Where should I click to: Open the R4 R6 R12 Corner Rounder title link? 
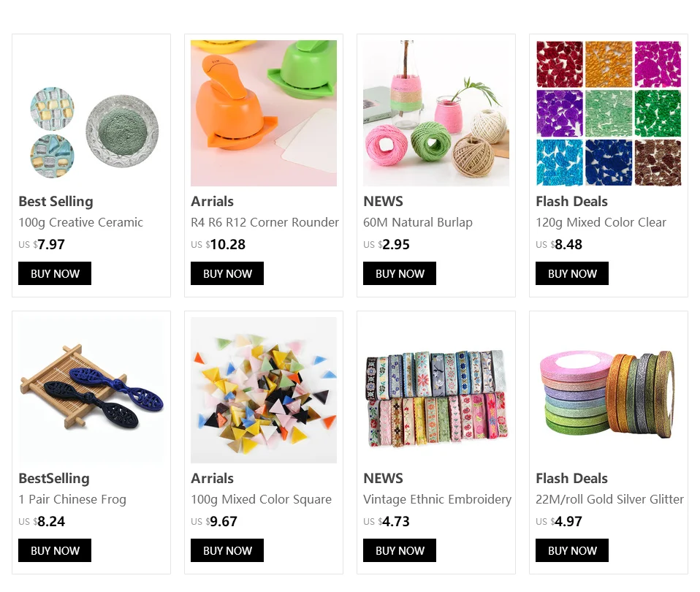pos(265,222)
